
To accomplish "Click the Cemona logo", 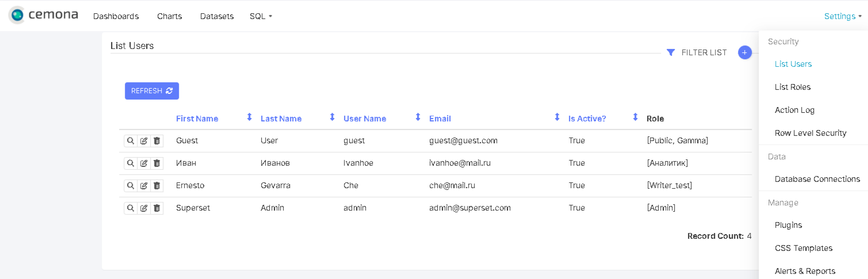I will point(44,16).
